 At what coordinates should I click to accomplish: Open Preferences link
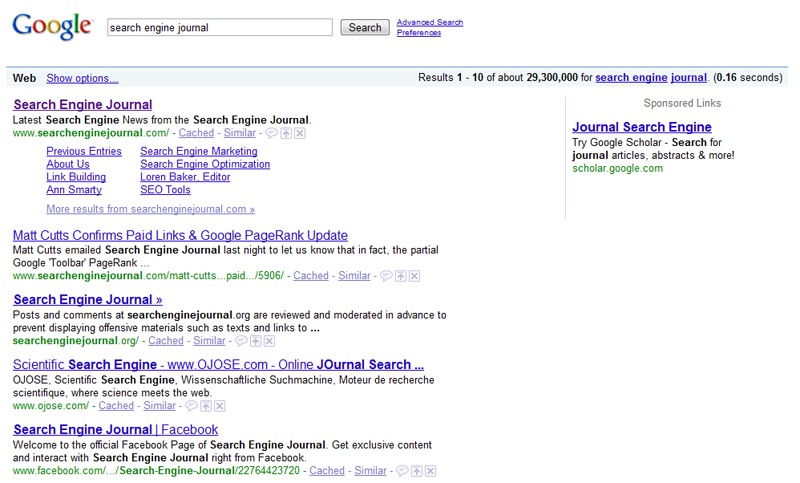pos(419,33)
